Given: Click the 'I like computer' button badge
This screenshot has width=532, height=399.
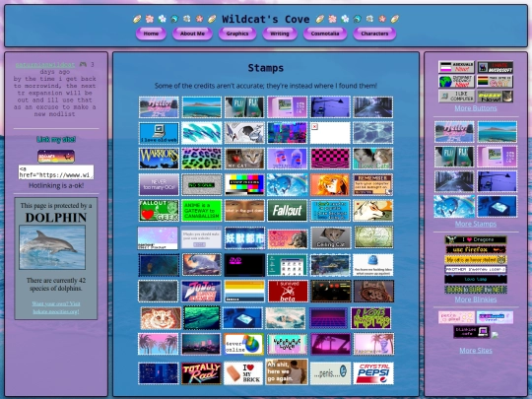Looking at the screenshot, I should coord(456,96).
